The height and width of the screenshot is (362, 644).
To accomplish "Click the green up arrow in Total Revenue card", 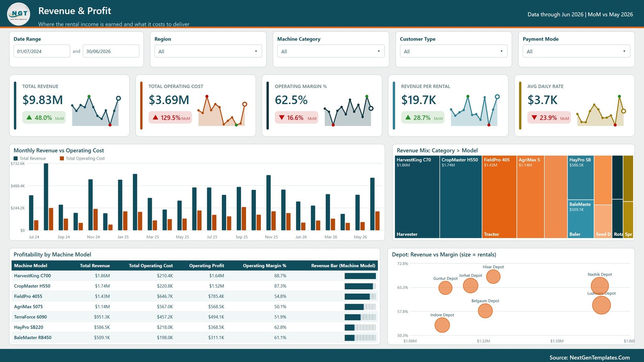I will [x=29, y=117].
